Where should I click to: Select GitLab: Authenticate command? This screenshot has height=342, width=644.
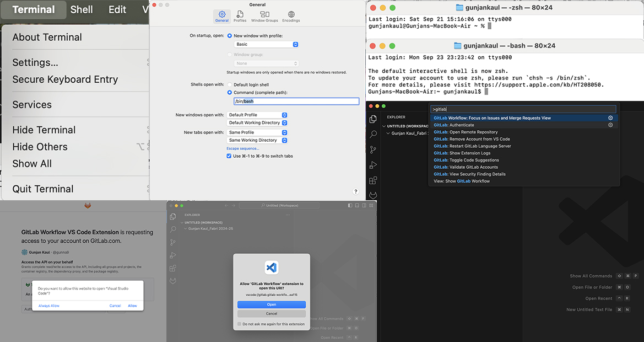[524, 125]
